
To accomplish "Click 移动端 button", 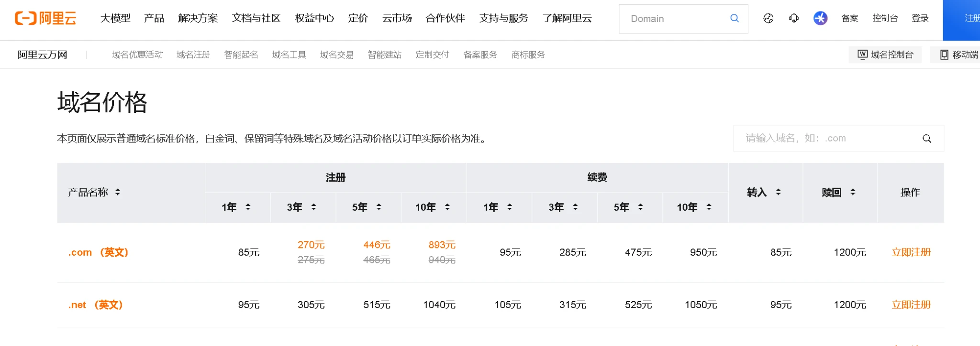I will coord(956,55).
